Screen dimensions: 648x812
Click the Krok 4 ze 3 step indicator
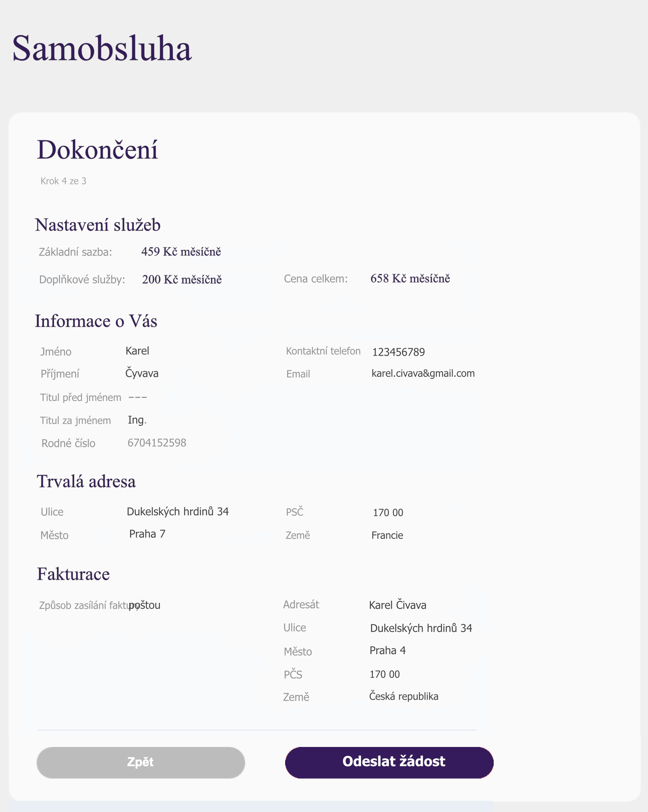pos(63,181)
